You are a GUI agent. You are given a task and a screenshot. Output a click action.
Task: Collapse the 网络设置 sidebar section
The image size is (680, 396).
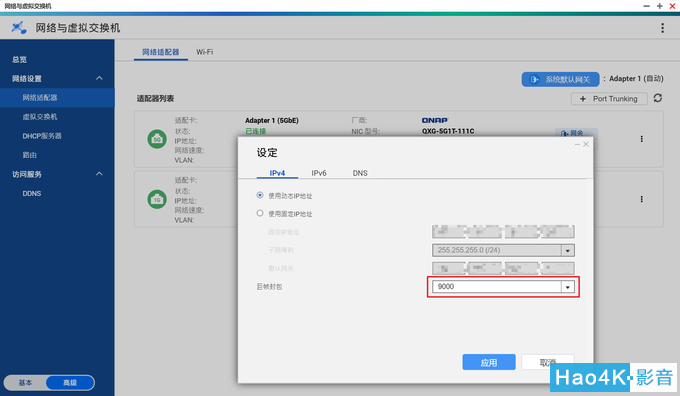point(99,78)
